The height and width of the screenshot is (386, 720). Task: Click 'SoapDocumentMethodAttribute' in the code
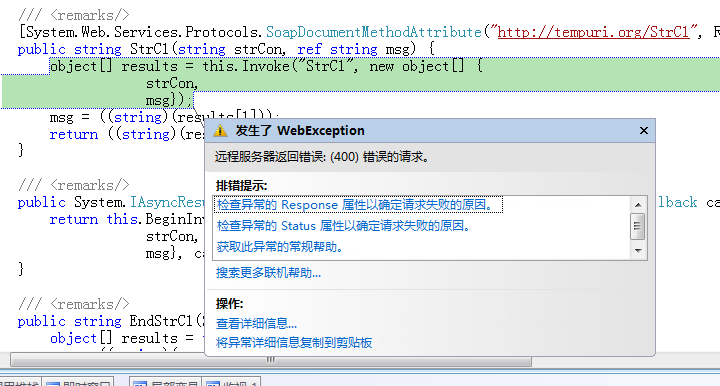[x=373, y=32]
